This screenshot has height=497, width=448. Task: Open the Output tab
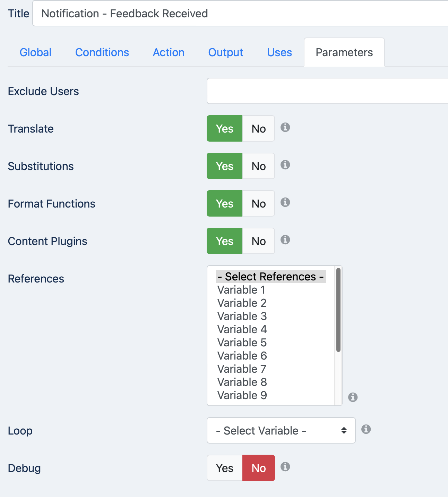[226, 52]
